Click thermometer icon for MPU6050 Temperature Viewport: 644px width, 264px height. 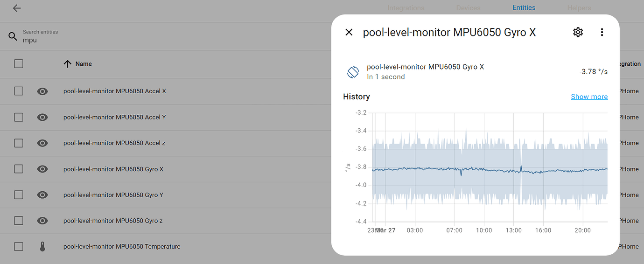(42, 247)
